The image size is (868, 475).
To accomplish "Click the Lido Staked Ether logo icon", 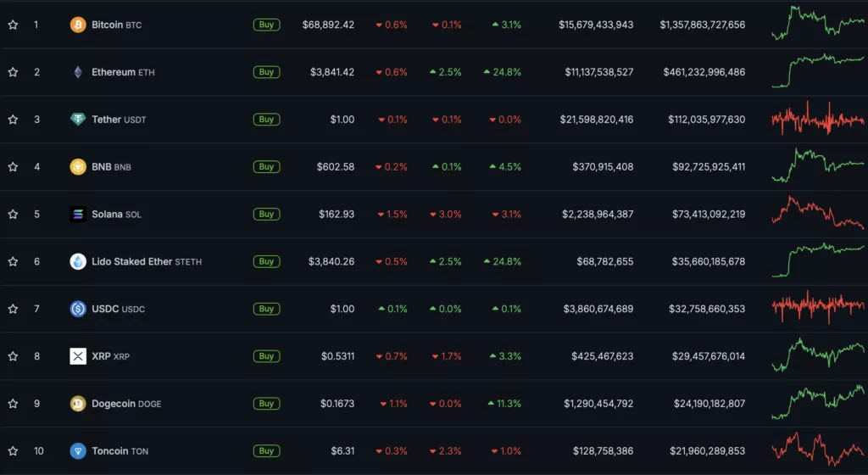I will (x=78, y=261).
